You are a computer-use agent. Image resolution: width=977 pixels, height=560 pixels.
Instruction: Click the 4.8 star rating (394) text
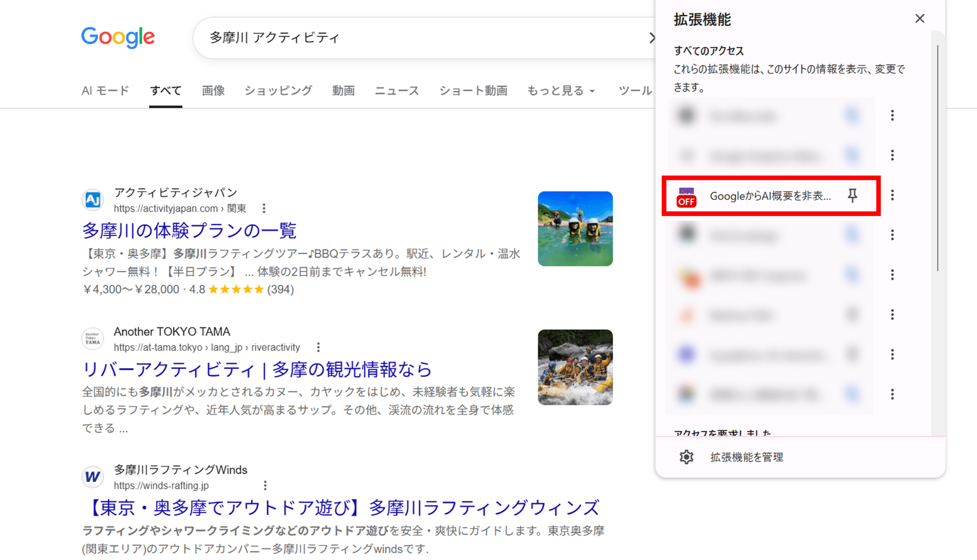click(241, 290)
